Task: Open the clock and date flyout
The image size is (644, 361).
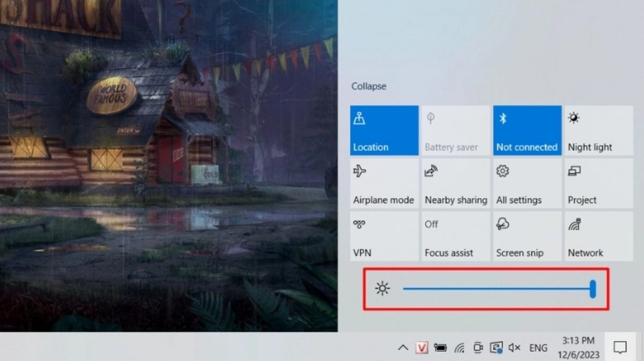Action: tap(578, 347)
